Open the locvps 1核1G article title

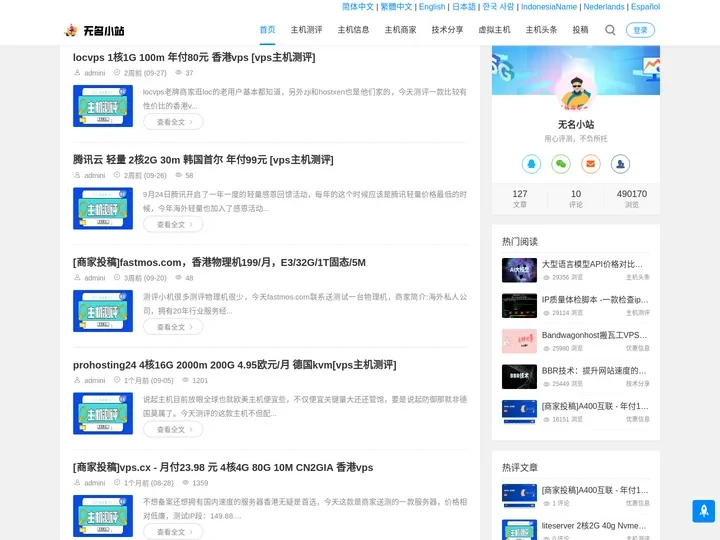pos(194,57)
